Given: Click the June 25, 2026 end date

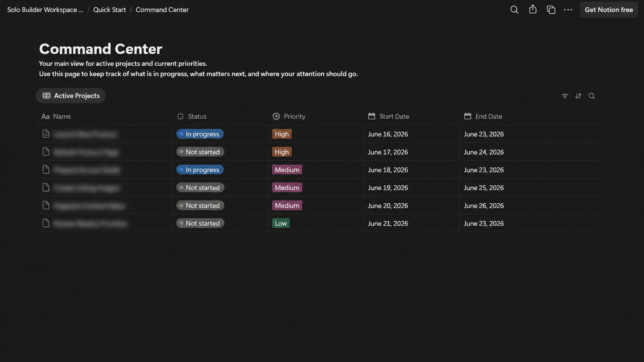Looking at the screenshot, I should (x=483, y=188).
